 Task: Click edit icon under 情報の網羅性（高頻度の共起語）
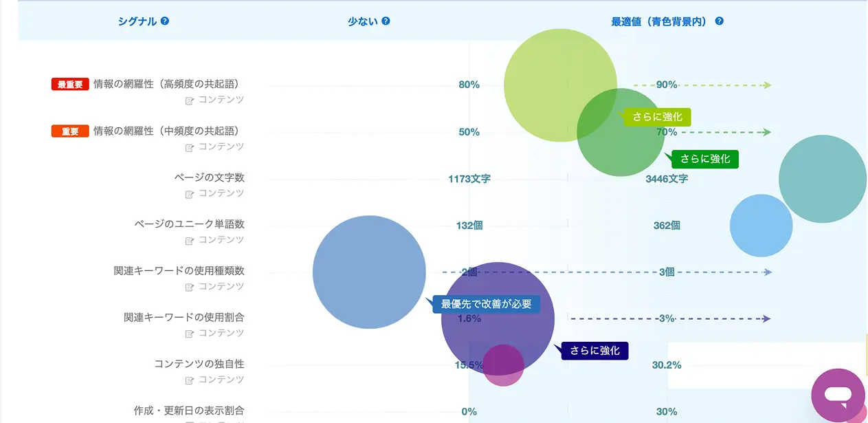(190, 100)
